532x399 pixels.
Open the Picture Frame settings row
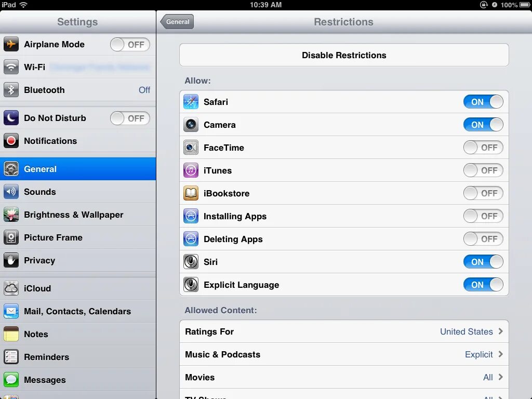[78, 237]
